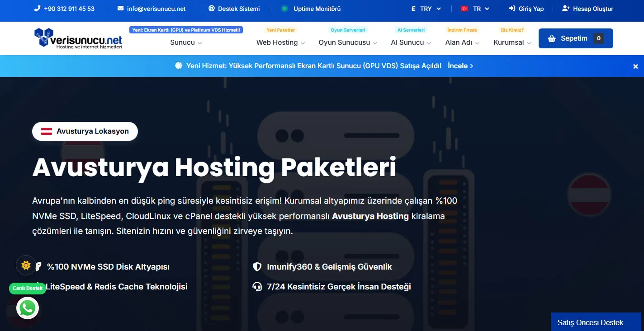Click the Uptime Monitörü link
The image size is (644, 331).
pos(311,9)
